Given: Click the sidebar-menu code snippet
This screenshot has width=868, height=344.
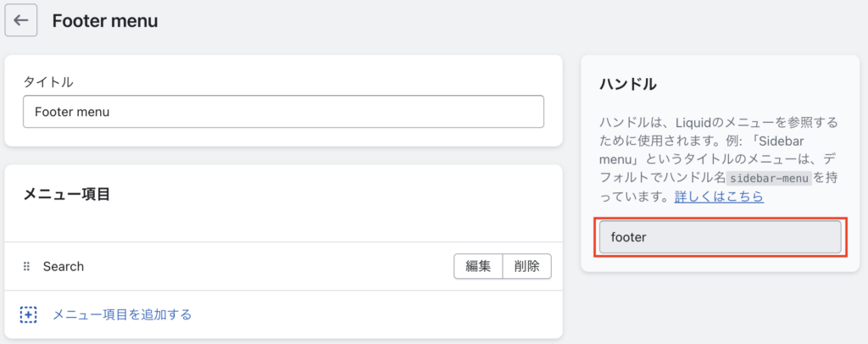Looking at the screenshot, I should pos(770,178).
